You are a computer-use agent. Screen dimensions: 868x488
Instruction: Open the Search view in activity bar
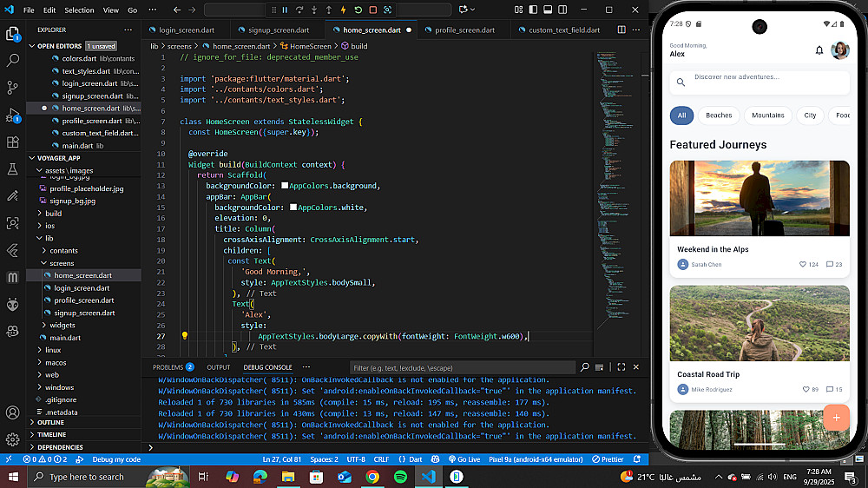pyautogui.click(x=13, y=61)
